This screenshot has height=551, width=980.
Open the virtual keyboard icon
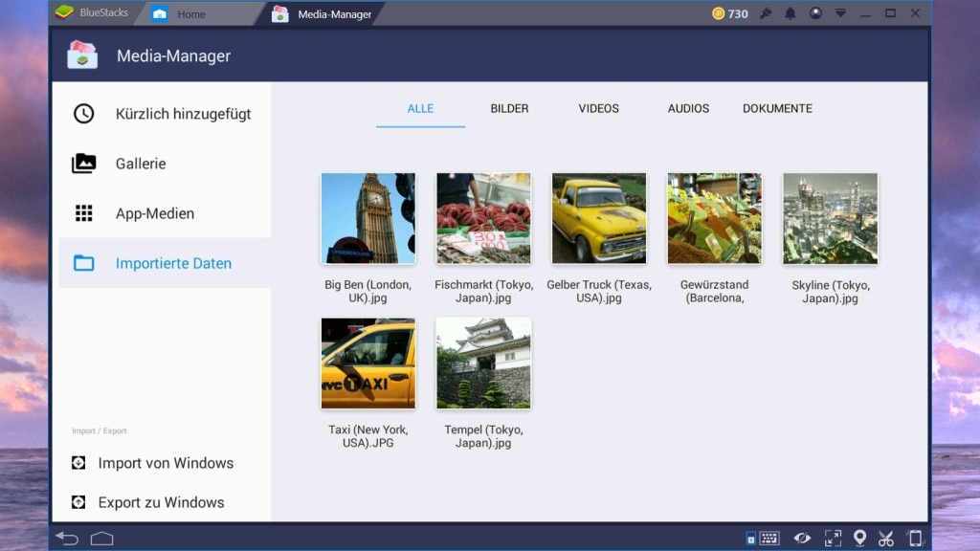pyautogui.click(x=768, y=538)
